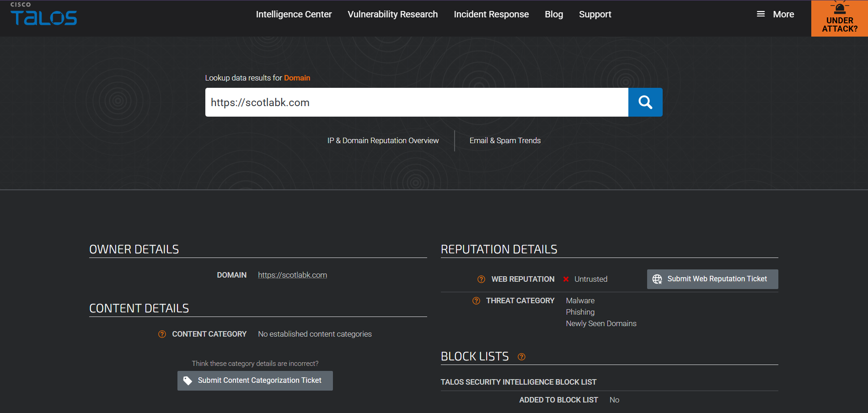Click the Added to Block List label
Screen dimensions: 868x413
558,400
